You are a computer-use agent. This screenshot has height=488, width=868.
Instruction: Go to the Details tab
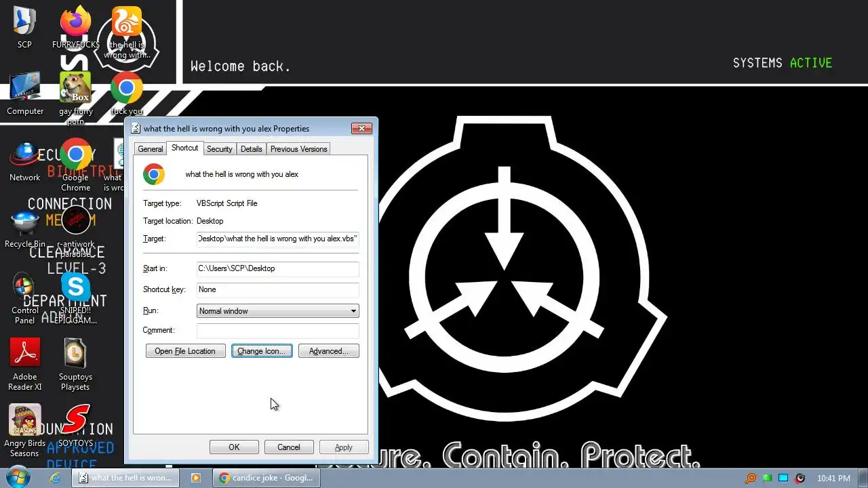pos(251,149)
